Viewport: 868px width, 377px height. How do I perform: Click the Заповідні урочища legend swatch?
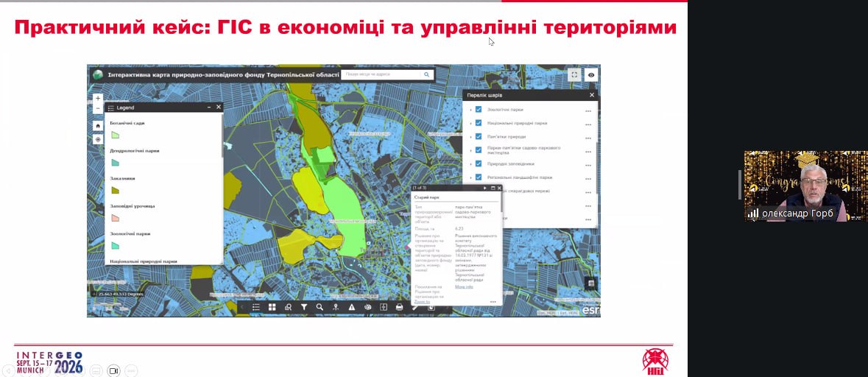(x=115, y=218)
